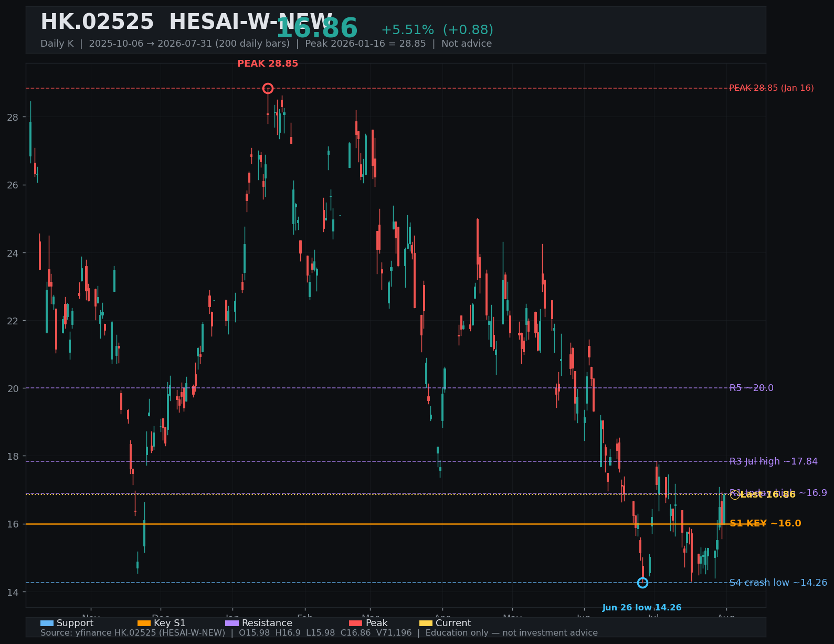Screen dimensions: 834x644
Task: Click the +5.51% (+0.88) change text
Action: coord(437,30)
